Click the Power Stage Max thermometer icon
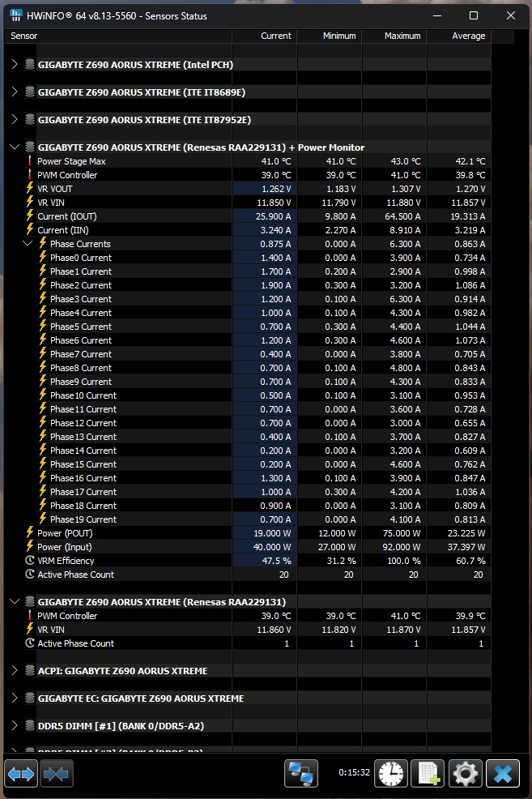This screenshot has height=799, width=532. click(x=29, y=161)
